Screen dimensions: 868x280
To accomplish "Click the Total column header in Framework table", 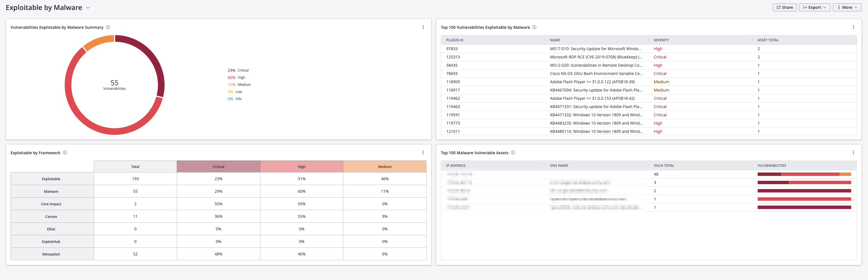I will click(135, 167).
